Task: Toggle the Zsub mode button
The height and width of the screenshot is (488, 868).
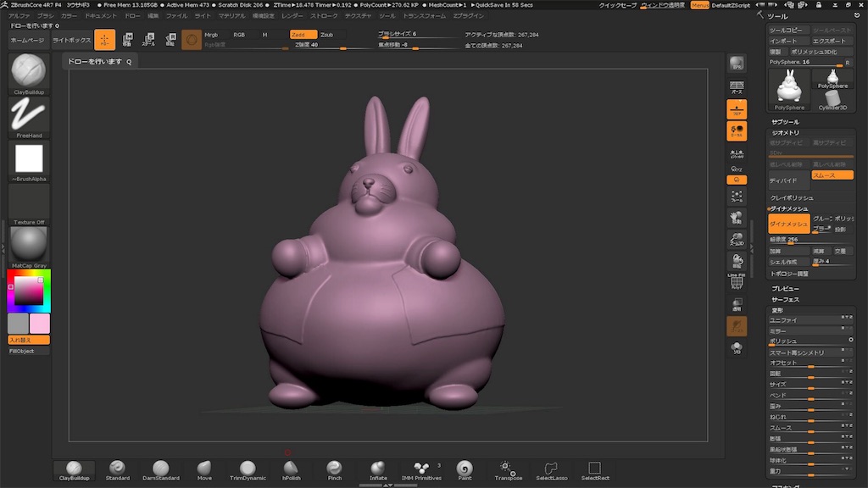Action: (x=331, y=35)
